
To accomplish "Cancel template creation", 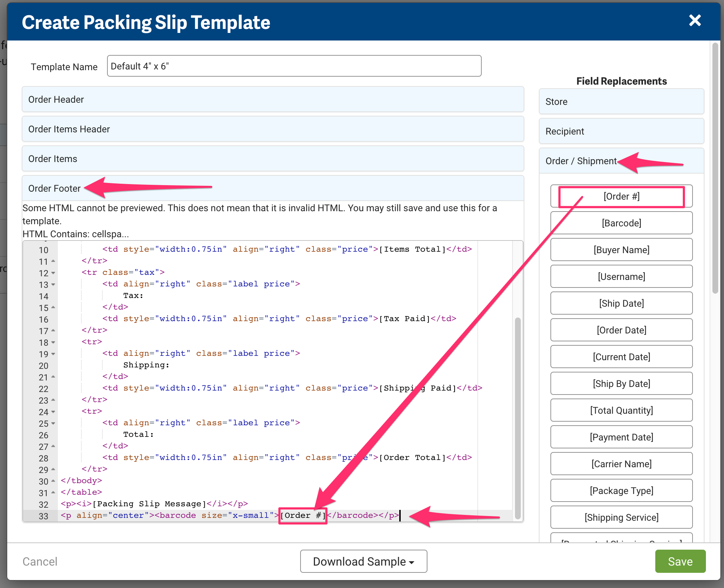I will (40, 562).
